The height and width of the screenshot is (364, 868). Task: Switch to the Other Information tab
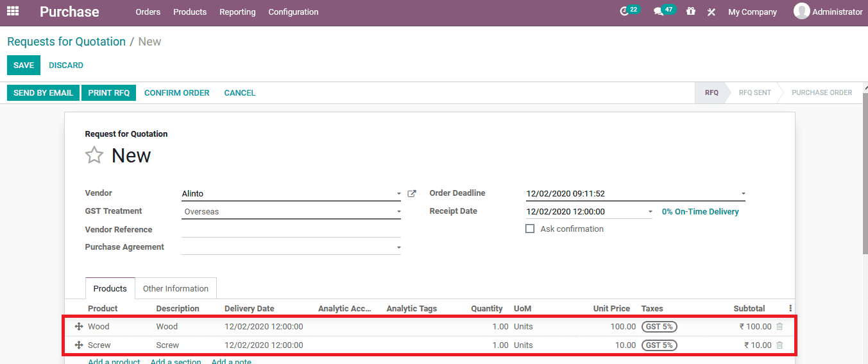176,288
